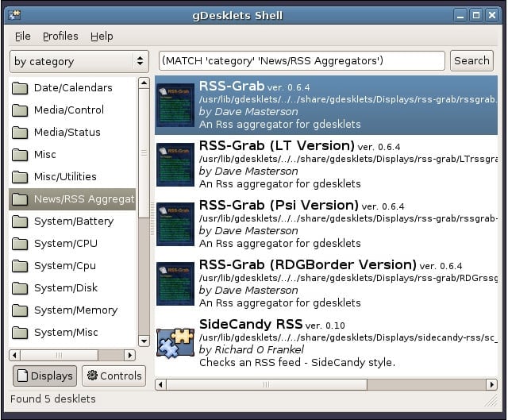508x420 pixels.
Task: Click the Search button
Action: [471, 60]
